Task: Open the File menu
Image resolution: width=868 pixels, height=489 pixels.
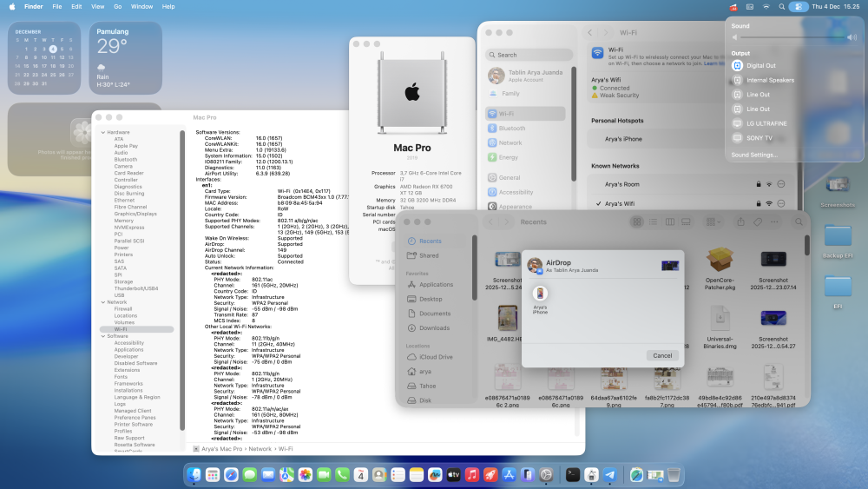Action: point(57,7)
